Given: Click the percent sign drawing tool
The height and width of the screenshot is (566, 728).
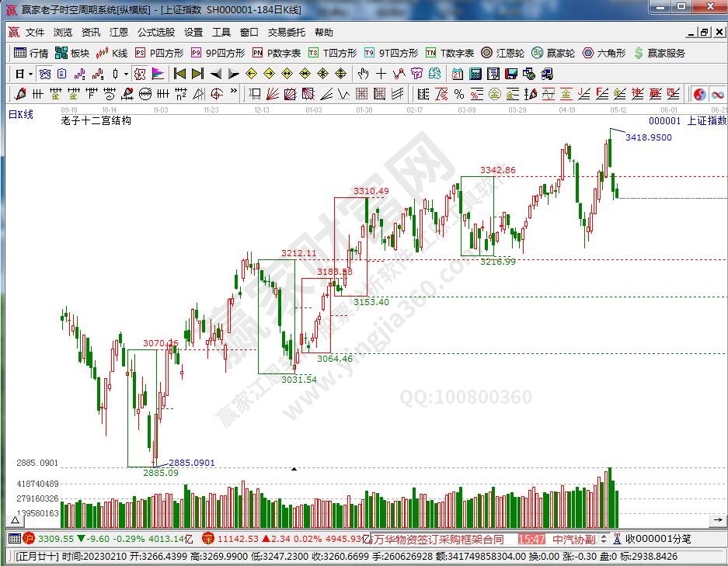Looking at the screenshot, I should [x=459, y=94].
